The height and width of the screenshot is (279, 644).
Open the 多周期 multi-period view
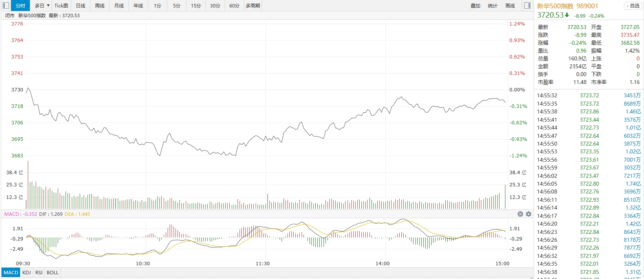click(253, 5)
